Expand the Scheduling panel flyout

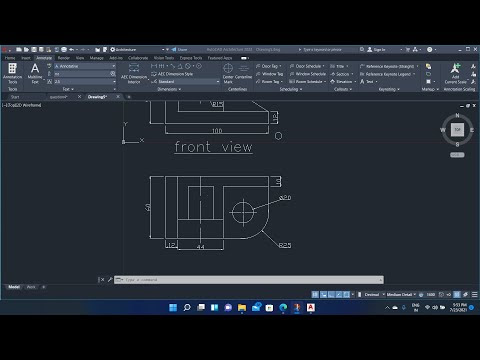pyautogui.click(x=291, y=89)
